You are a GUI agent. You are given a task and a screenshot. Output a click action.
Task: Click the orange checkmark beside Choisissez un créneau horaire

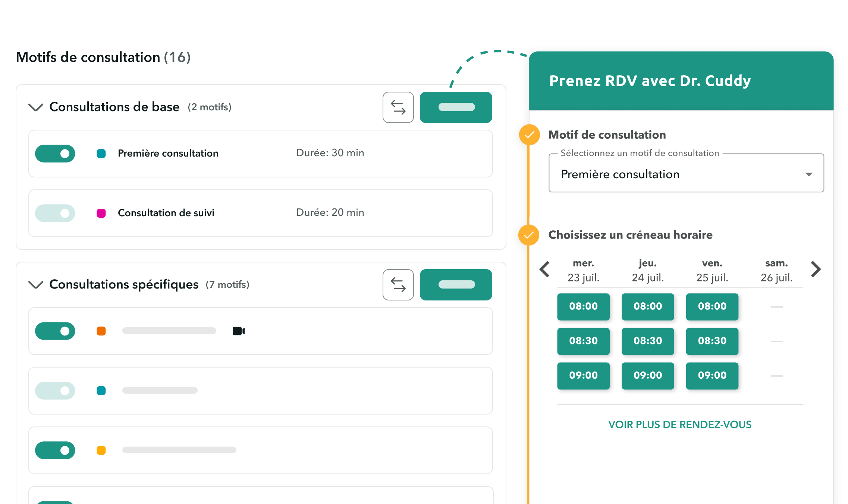(528, 235)
